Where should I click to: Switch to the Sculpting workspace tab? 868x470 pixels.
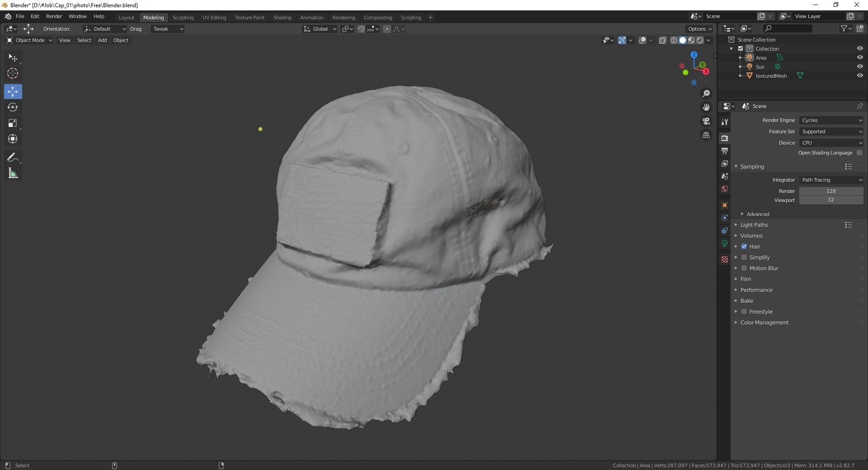[183, 17]
